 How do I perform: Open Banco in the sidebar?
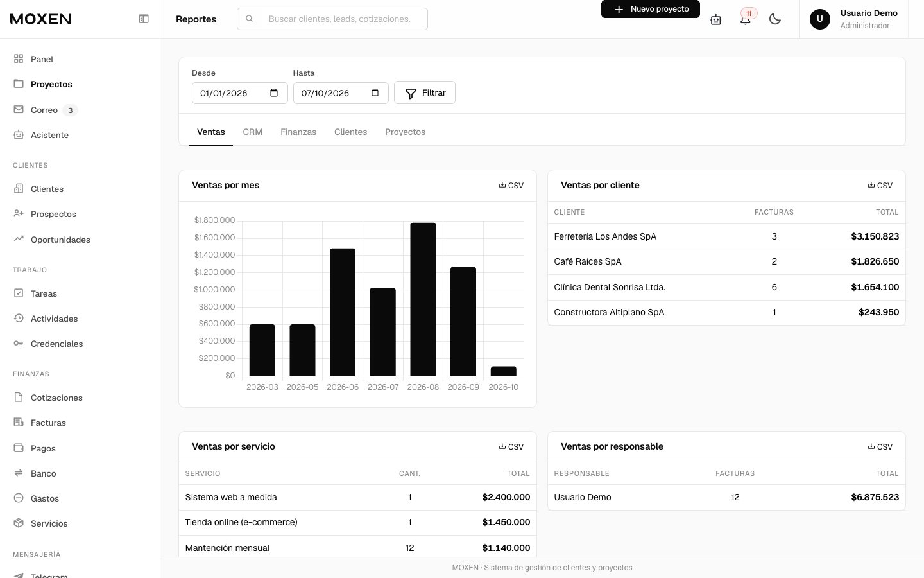tap(80, 473)
